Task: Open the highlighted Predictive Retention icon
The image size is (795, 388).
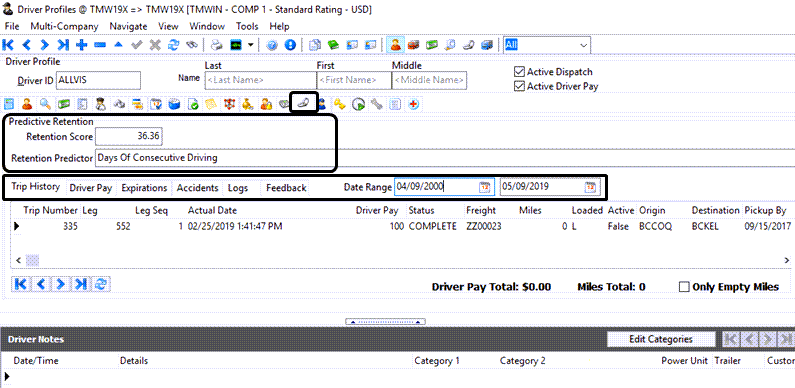Action: 303,103
